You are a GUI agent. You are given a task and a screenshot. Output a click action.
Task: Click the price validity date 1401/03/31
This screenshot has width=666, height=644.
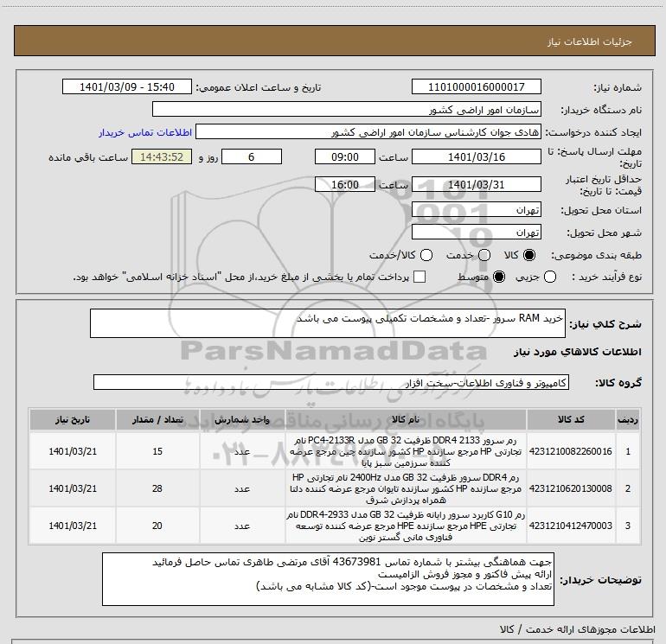click(x=476, y=184)
